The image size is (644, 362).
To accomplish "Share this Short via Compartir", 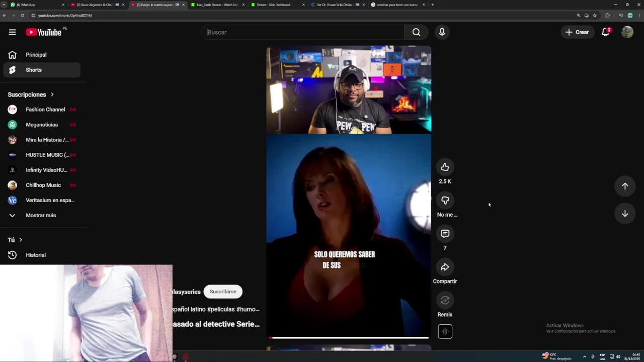I will pos(445,267).
